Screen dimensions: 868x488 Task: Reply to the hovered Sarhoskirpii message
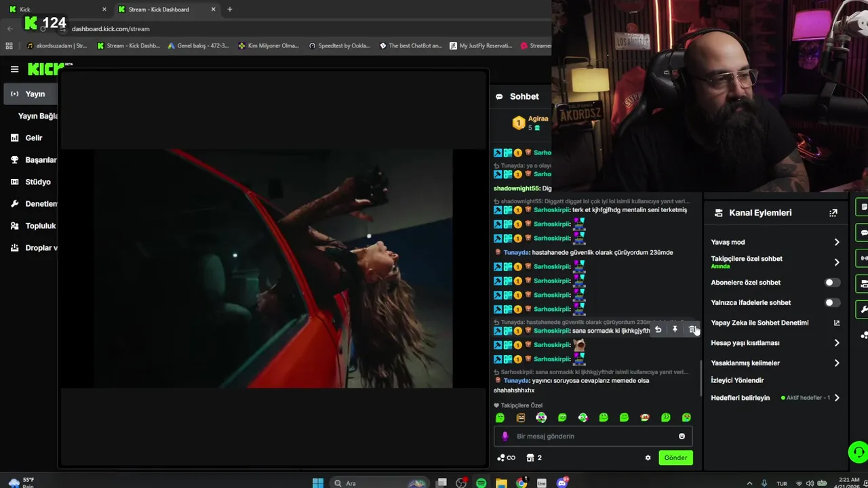click(x=658, y=329)
